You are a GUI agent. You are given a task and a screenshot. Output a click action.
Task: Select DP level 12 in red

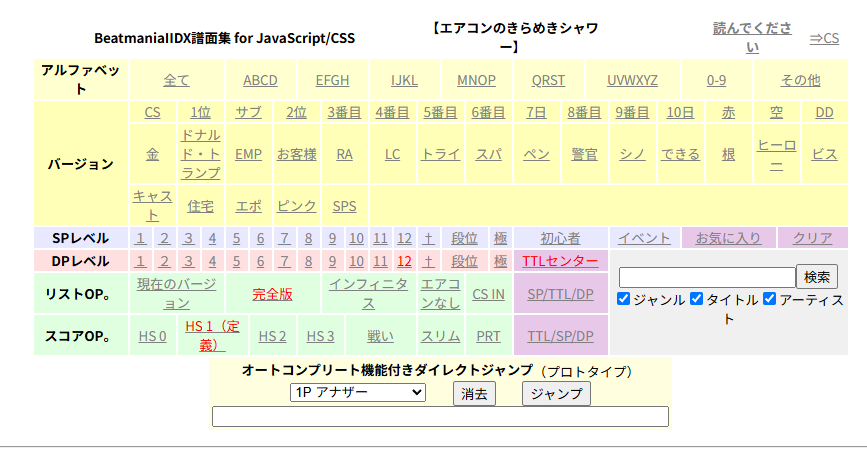point(404,261)
